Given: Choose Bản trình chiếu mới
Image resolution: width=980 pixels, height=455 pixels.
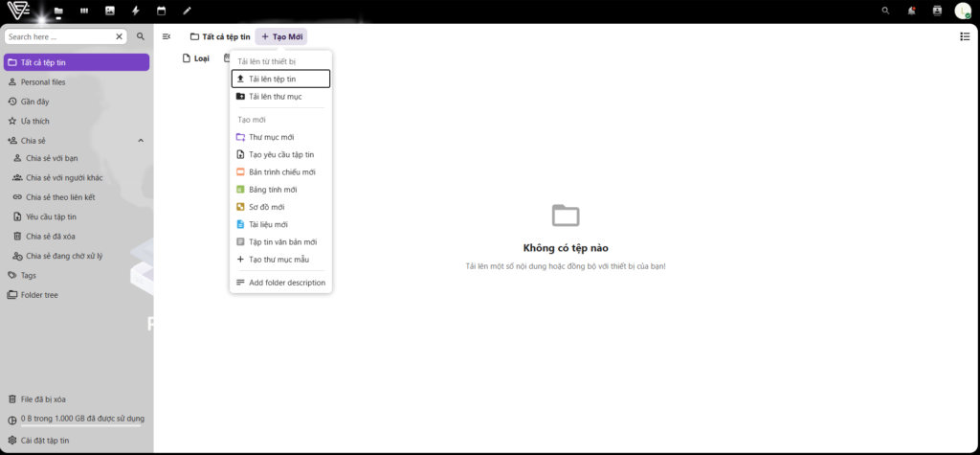Looking at the screenshot, I should click(280, 172).
